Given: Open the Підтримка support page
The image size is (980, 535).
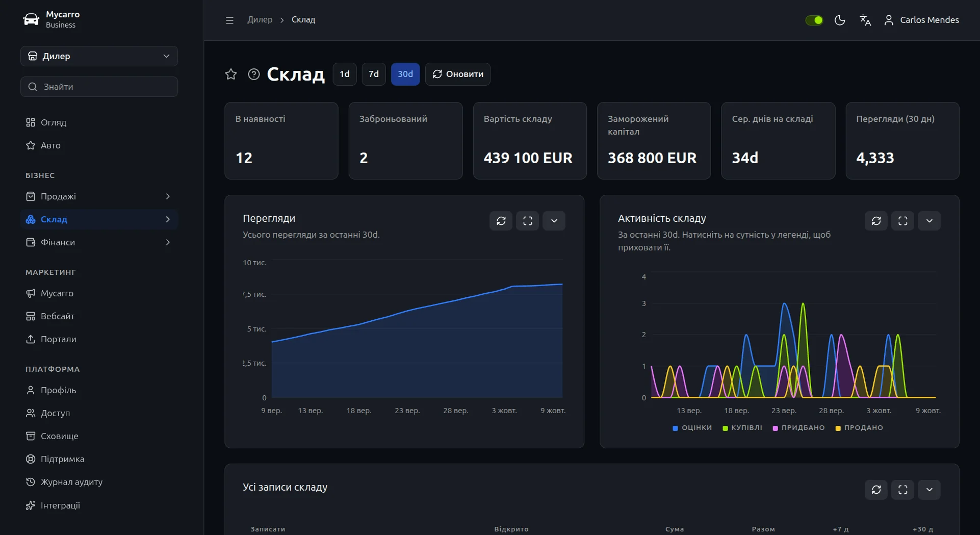Looking at the screenshot, I should 99,459.
